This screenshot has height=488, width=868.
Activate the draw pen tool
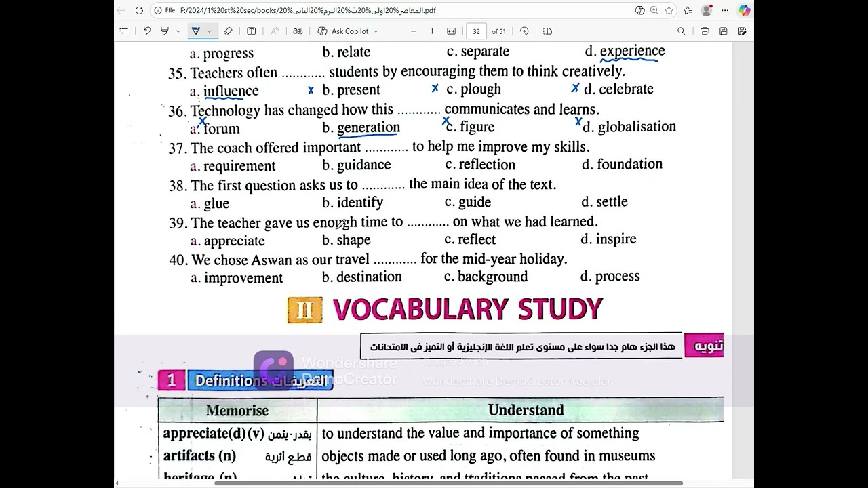[x=195, y=31]
